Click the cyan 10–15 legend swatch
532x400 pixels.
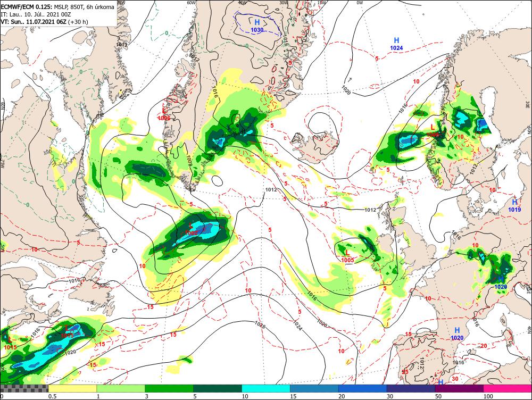click(266, 388)
